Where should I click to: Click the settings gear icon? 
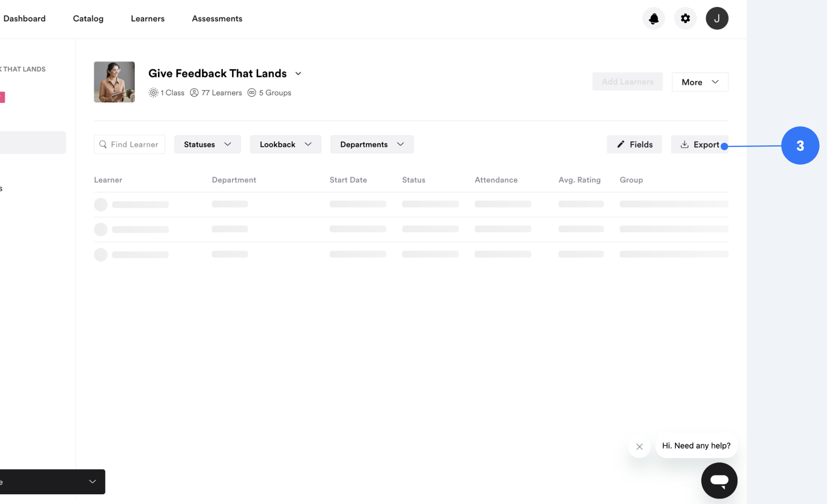coord(685,18)
